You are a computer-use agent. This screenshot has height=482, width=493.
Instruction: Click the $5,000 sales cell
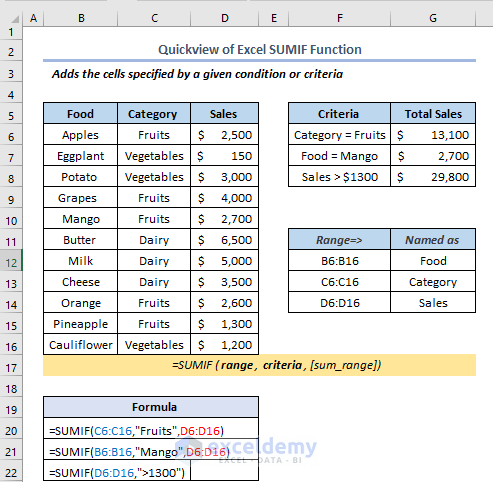tap(225, 261)
